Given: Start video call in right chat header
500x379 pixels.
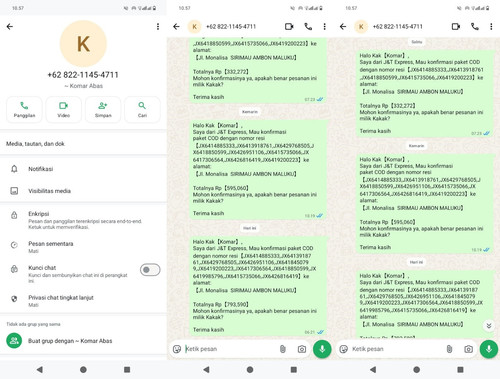Looking at the screenshot, I should (456, 27).
